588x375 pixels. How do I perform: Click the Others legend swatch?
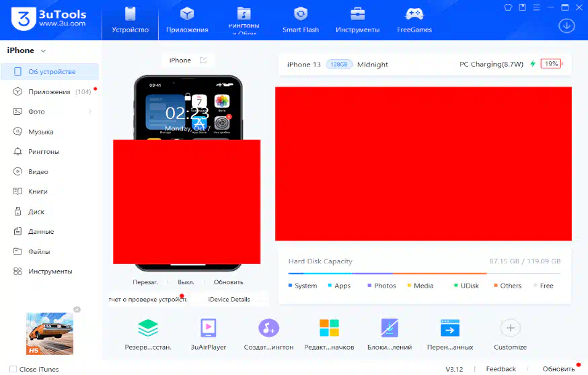[x=496, y=286]
